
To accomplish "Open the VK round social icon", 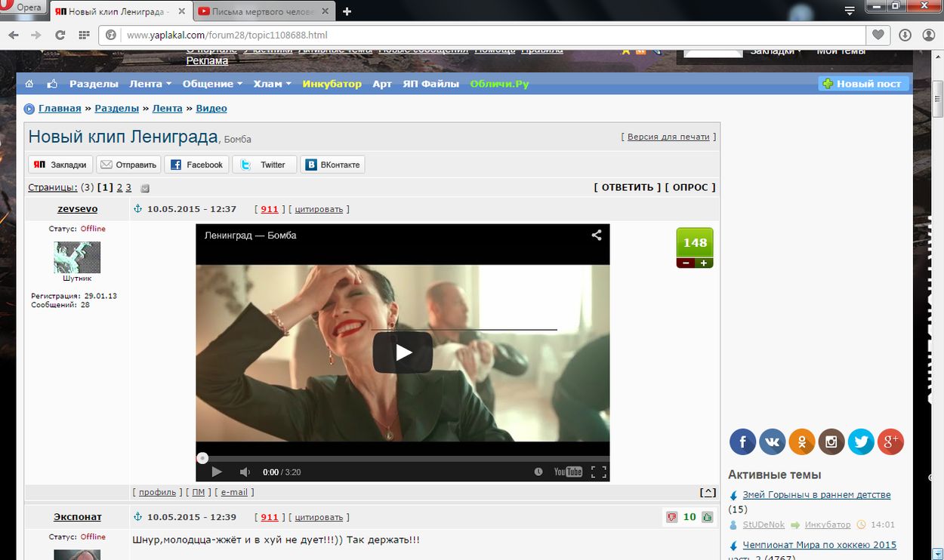I will (x=772, y=442).
